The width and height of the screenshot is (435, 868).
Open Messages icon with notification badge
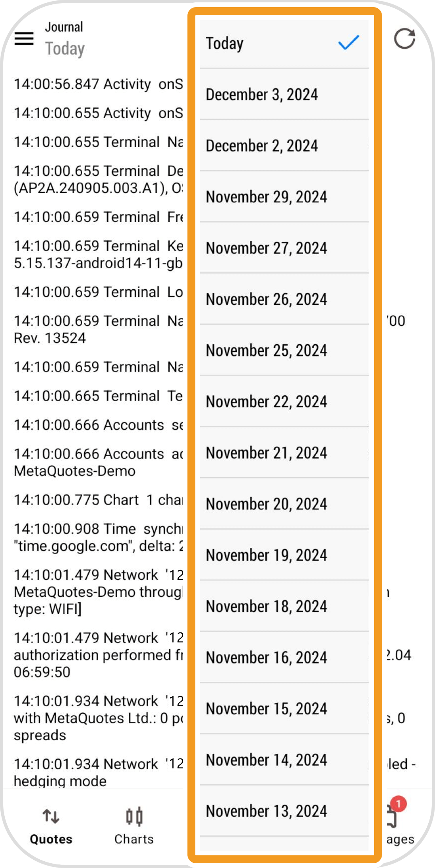coord(393,817)
